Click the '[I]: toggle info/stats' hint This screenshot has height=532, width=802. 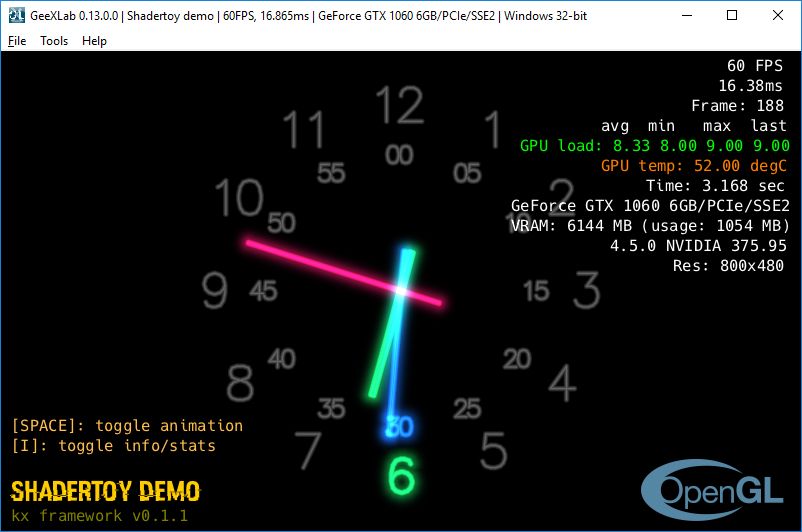coord(114,446)
